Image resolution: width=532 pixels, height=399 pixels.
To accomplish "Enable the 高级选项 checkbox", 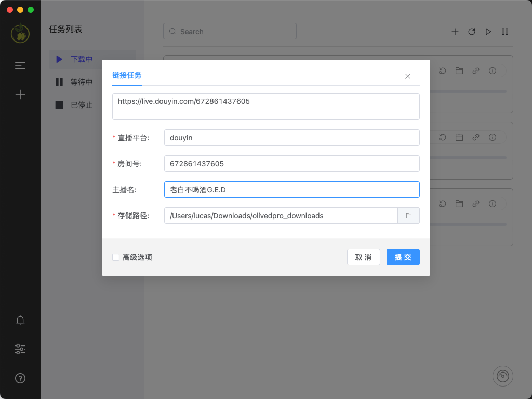I will [116, 257].
